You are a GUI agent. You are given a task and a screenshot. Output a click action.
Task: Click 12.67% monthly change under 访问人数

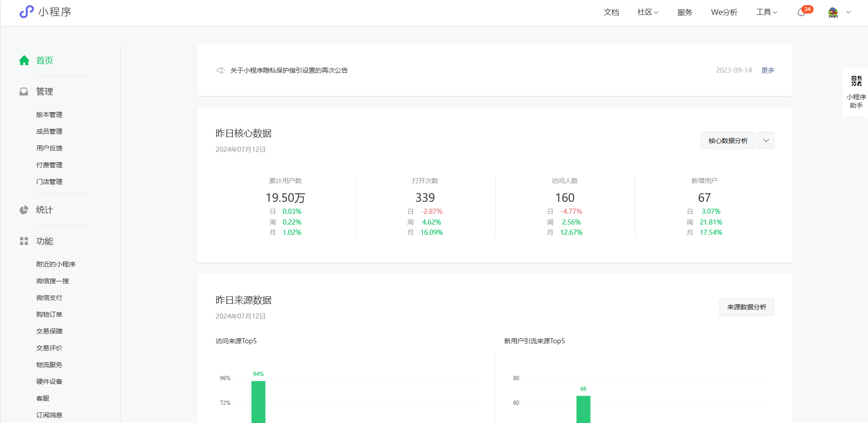click(x=571, y=232)
